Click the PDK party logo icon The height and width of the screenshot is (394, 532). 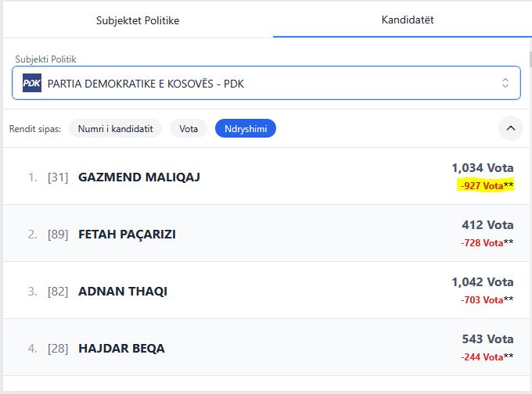pyautogui.click(x=32, y=83)
